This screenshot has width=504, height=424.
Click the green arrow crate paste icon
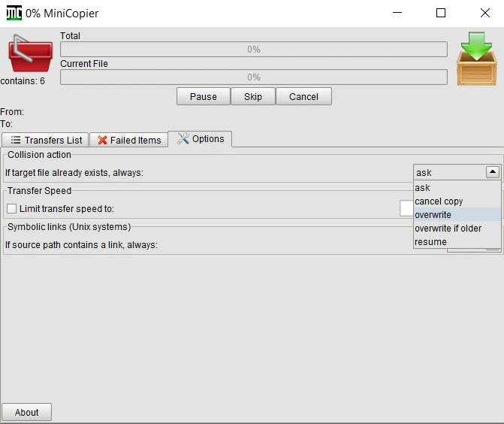click(477, 58)
